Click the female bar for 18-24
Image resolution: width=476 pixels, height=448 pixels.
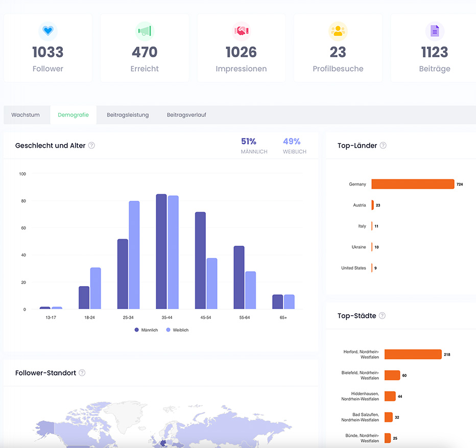96,288
